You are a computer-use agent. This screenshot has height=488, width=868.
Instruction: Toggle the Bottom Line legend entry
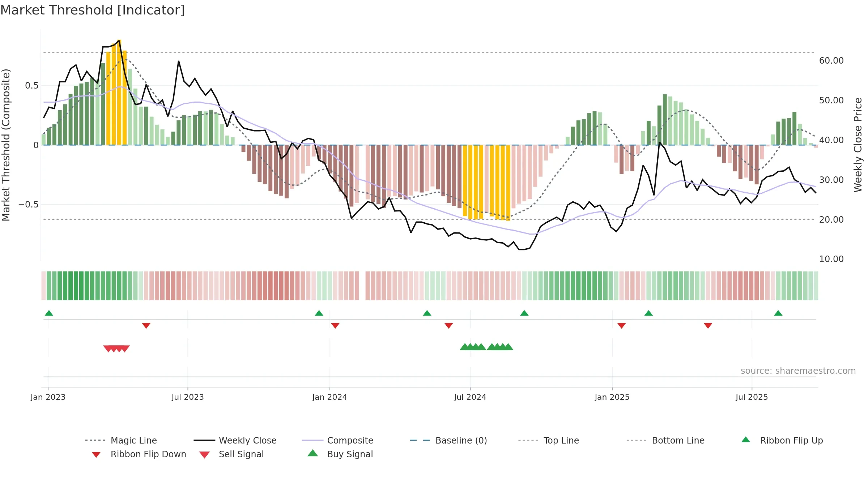tap(665, 440)
